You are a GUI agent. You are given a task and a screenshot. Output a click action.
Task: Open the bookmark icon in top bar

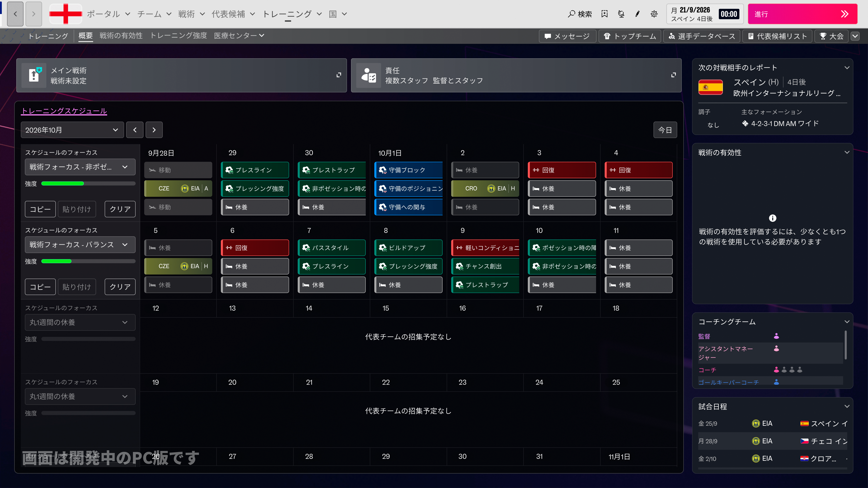[604, 14]
